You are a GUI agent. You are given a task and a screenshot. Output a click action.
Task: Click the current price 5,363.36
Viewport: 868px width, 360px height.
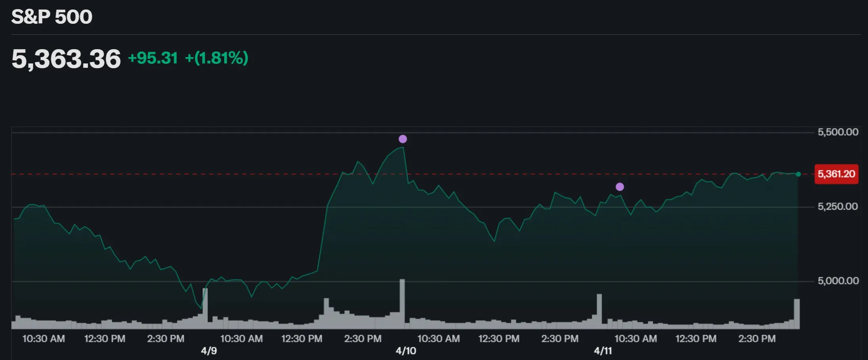point(66,59)
